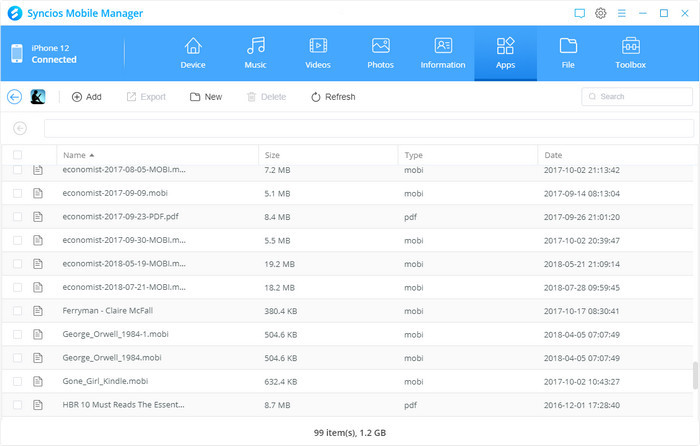Toggle the select-all checkbox in header

coord(17,155)
